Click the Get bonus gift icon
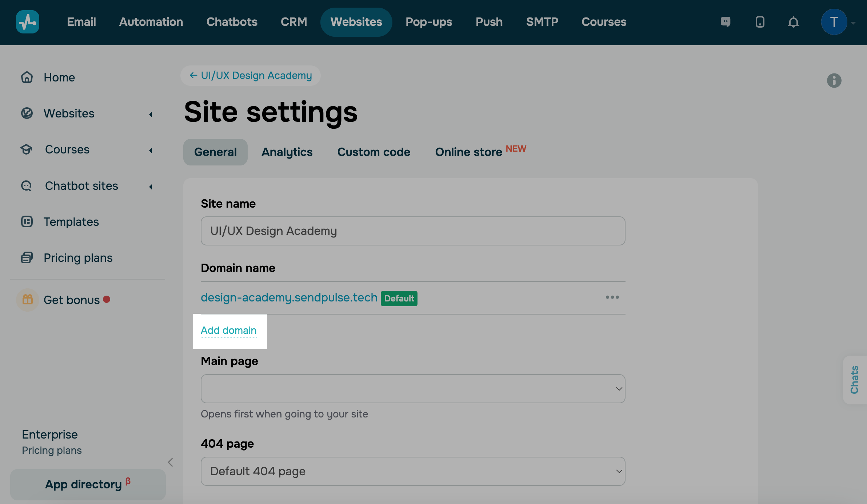The image size is (867, 504). [28, 300]
